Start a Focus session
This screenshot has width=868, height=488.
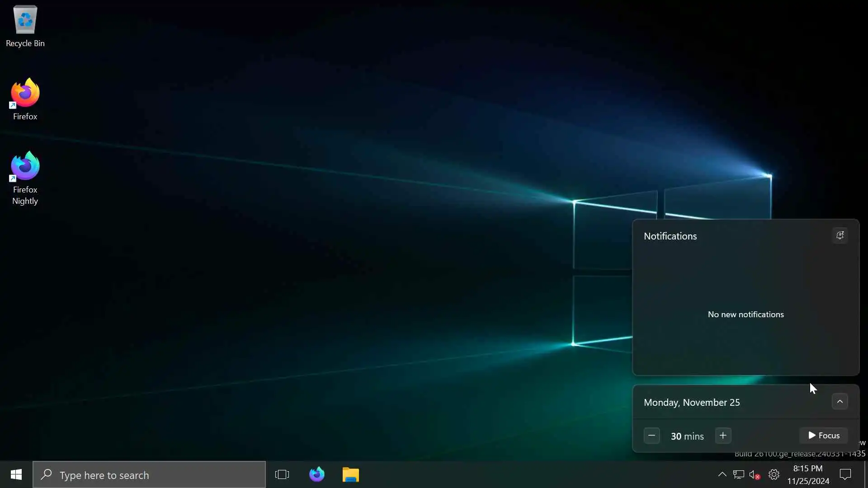(x=824, y=436)
